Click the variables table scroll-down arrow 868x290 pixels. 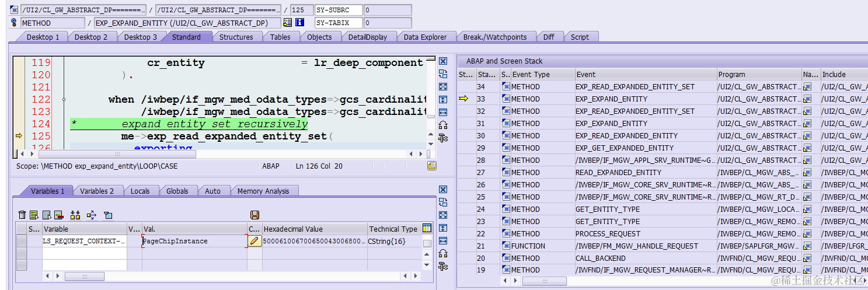(x=427, y=265)
